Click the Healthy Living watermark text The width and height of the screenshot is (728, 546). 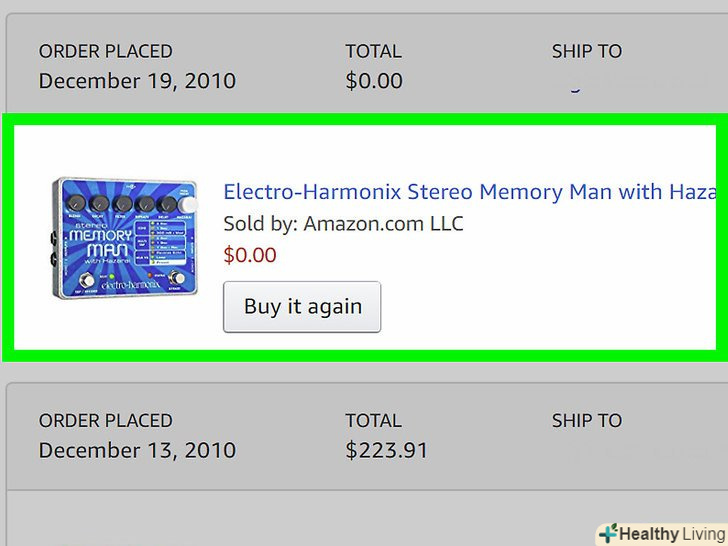[x=668, y=534]
